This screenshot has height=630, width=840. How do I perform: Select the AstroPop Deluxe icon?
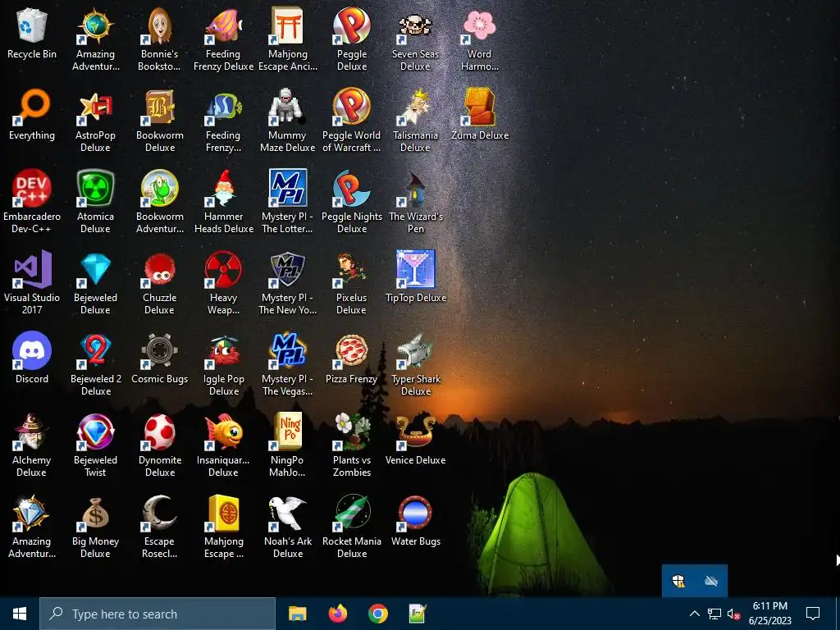tap(95, 107)
